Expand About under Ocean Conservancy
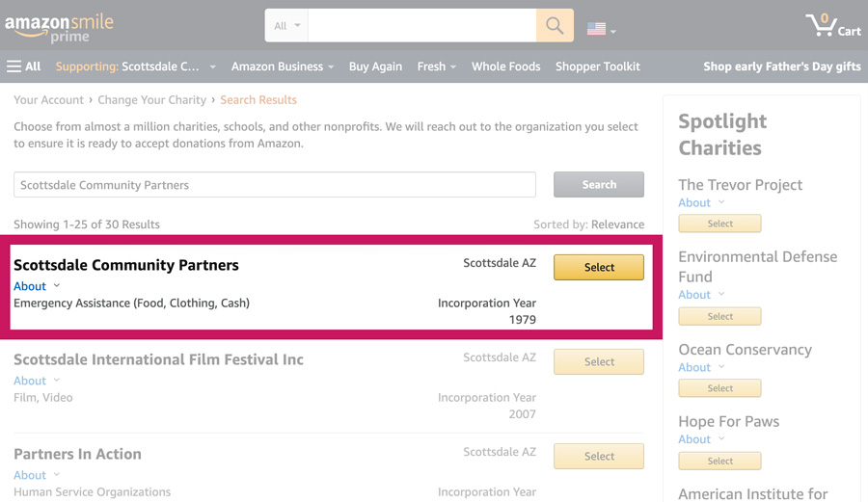 pyautogui.click(x=701, y=368)
